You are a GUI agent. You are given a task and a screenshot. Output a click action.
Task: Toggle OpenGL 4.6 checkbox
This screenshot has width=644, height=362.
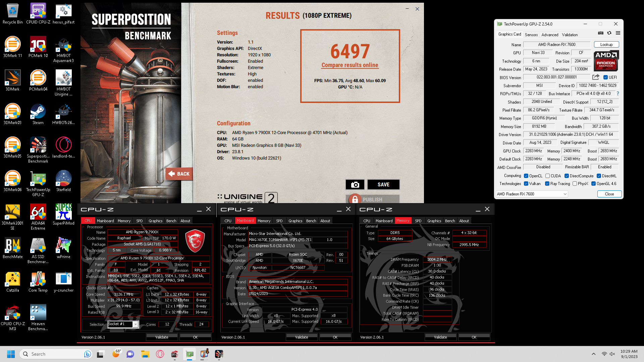tap(593, 184)
